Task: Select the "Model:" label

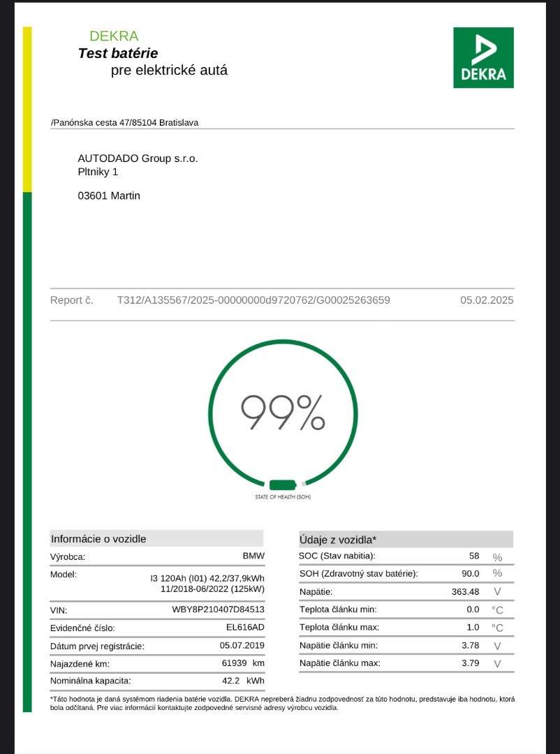Action: coord(64,574)
